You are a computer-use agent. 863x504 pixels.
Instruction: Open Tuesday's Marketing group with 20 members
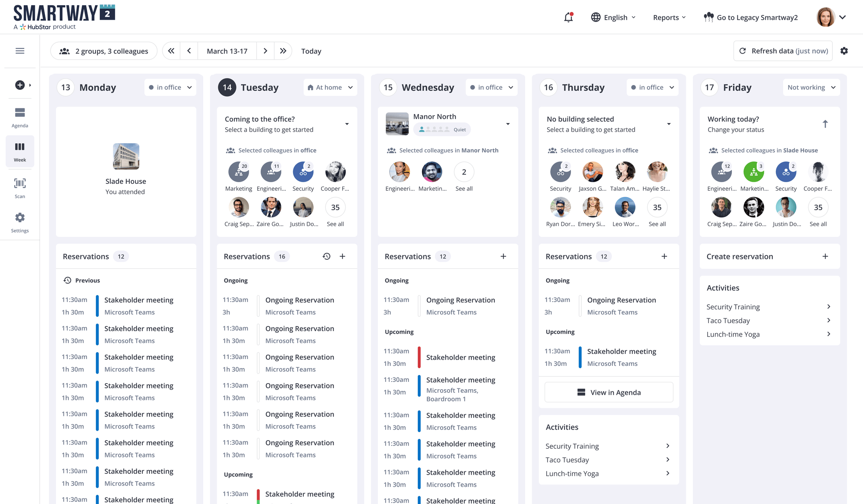point(239,172)
